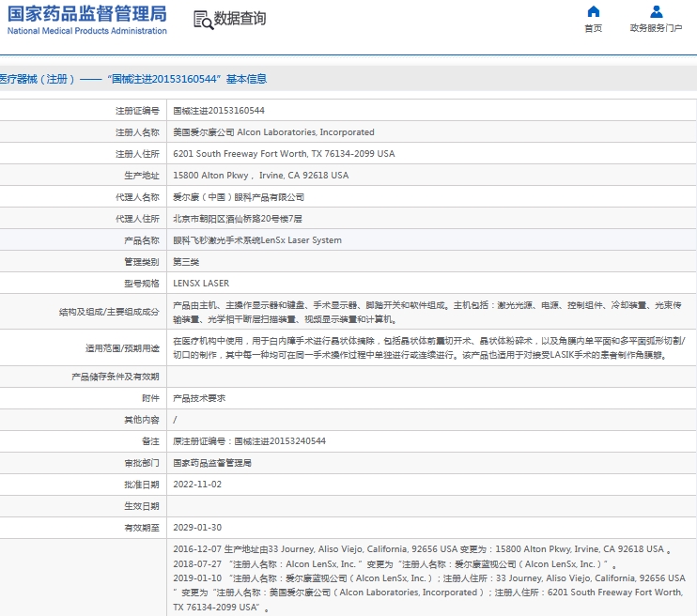Select the slash value beside 其他内容
Screen dimensions: 697x616
click(x=175, y=420)
